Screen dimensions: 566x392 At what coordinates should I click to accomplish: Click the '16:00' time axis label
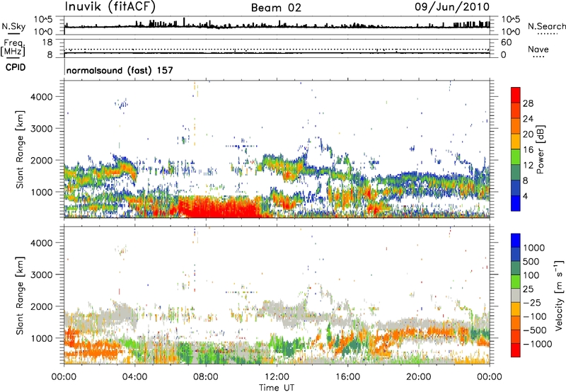click(347, 377)
